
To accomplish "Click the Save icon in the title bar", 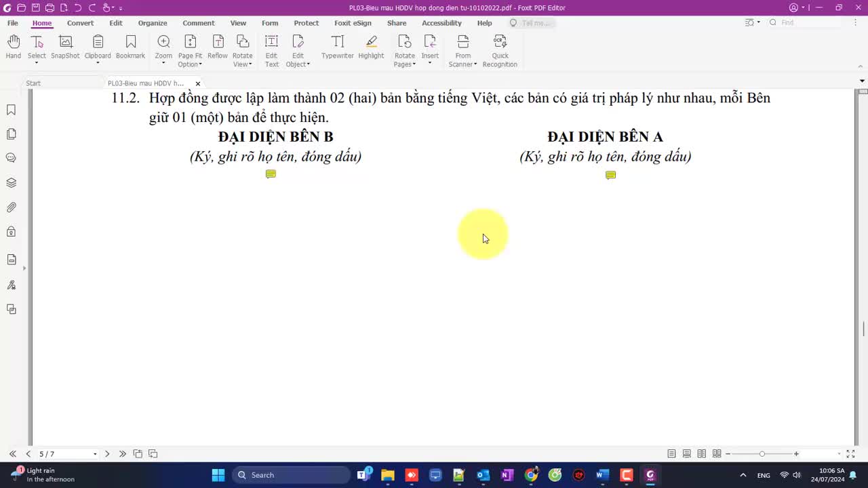I will [35, 7].
